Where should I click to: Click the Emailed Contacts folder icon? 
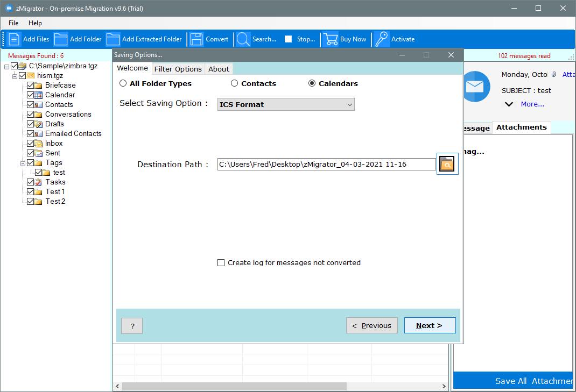tap(39, 133)
